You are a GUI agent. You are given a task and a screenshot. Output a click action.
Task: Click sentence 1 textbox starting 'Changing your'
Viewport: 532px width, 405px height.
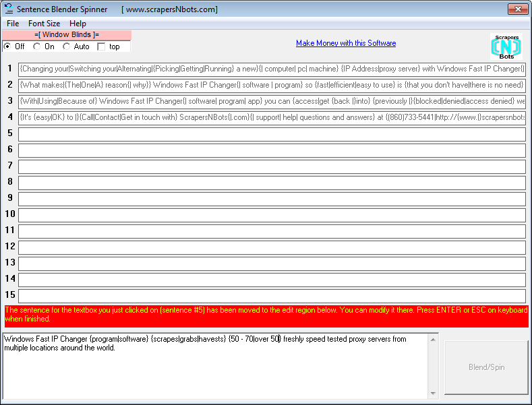point(272,69)
